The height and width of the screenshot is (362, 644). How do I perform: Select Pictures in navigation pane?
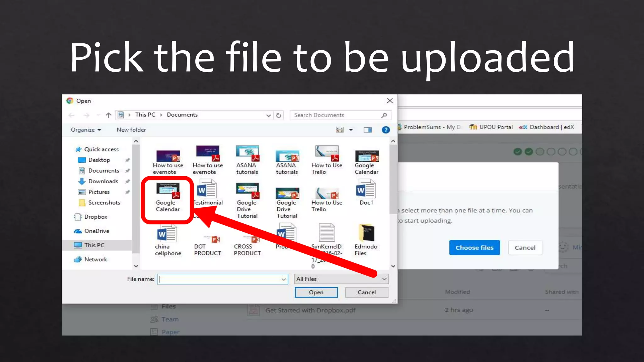[x=94, y=192]
